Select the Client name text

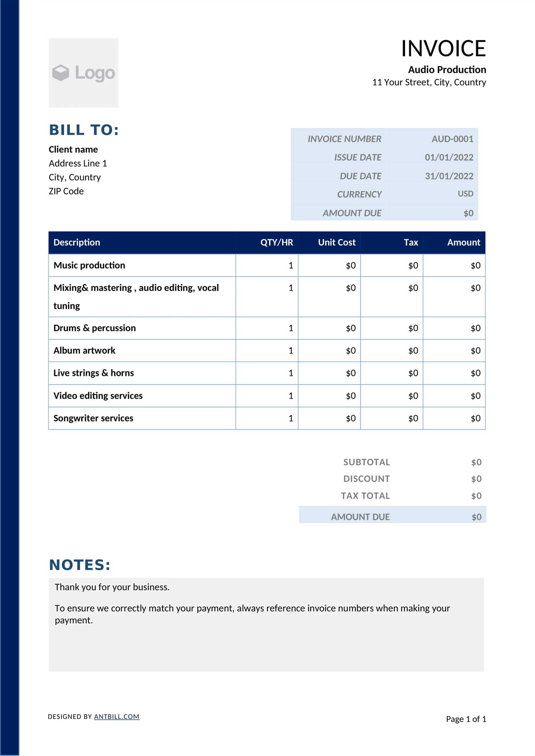coord(73,149)
